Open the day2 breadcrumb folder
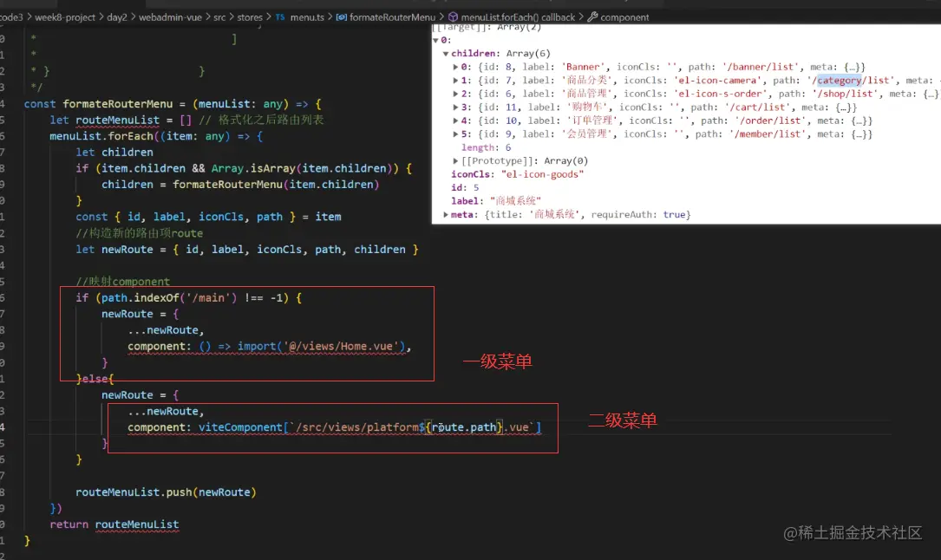This screenshot has height=560, width=941. click(117, 17)
